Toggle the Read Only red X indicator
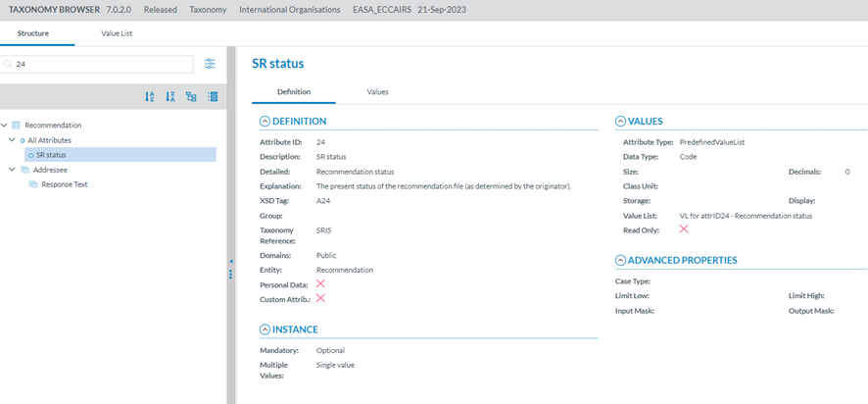Image resolution: width=868 pixels, height=404 pixels. 684,229
